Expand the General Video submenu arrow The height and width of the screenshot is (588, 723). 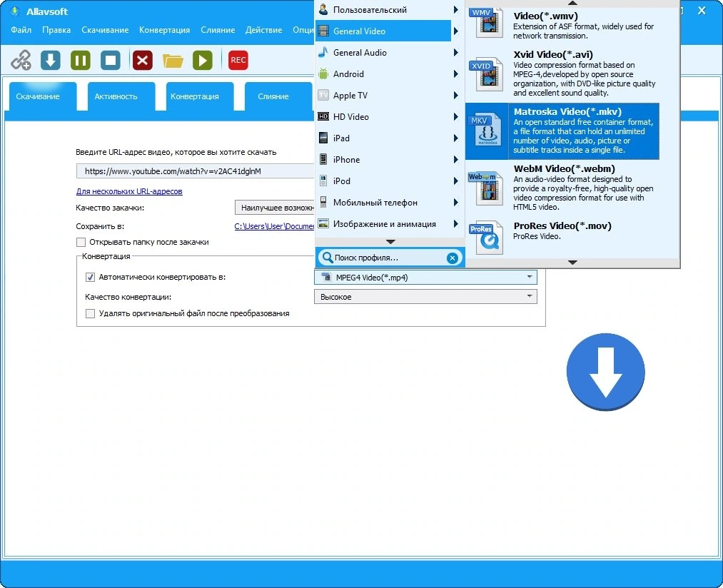(x=455, y=31)
